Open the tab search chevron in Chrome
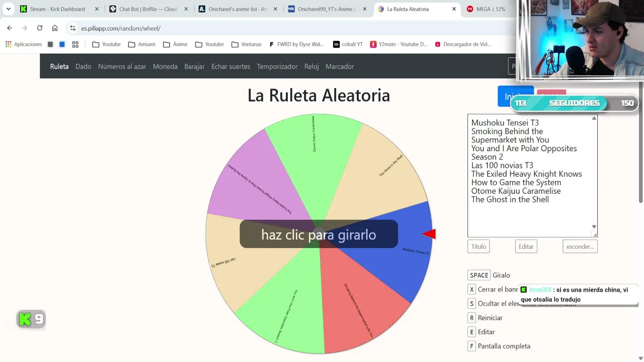Screen dimensions: 644x362 (x=9, y=9)
